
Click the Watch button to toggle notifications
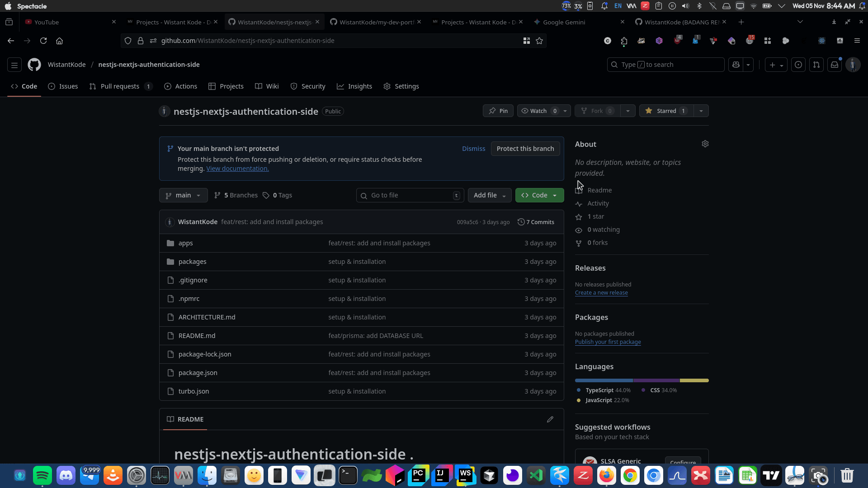(x=538, y=111)
